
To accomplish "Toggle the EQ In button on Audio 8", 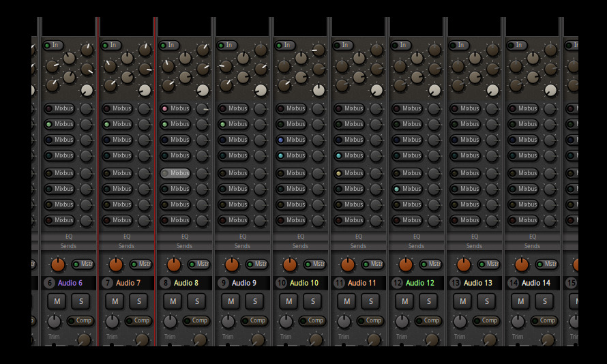I will click(168, 45).
